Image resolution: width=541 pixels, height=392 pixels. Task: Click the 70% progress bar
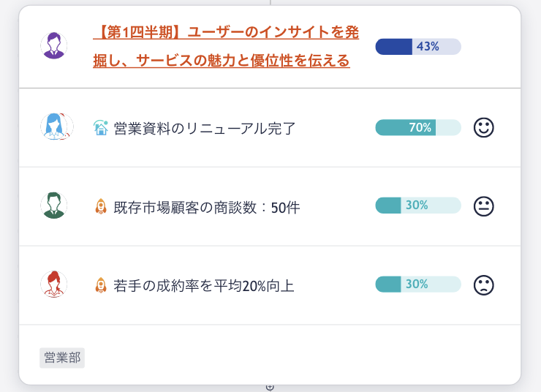[x=418, y=127]
